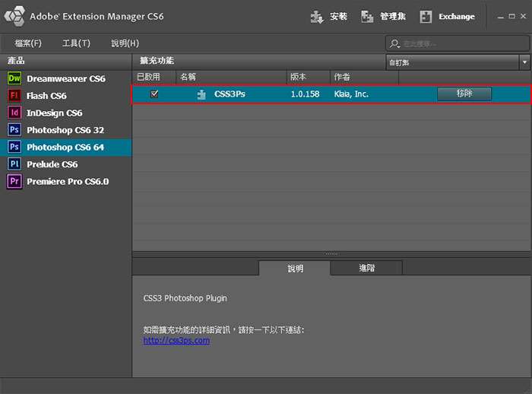Image resolution: width=532 pixels, height=394 pixels.
Task: Click the Adobe Extension Manager logo icon
Action: (x=14, y=16)
